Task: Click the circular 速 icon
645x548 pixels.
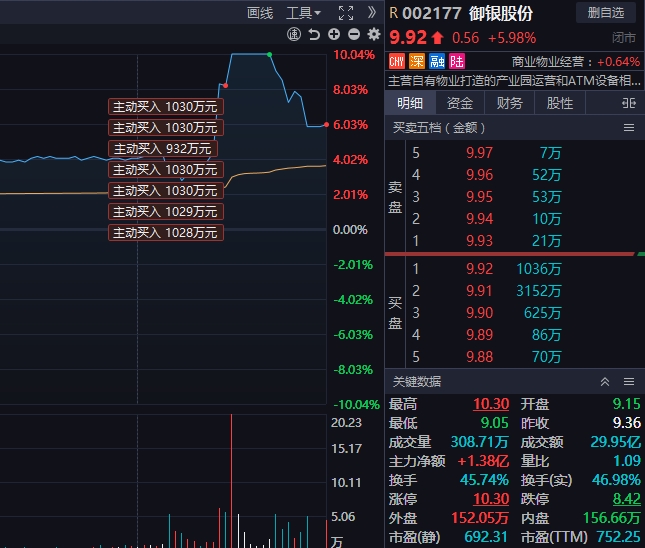Action: pos(294,34)
